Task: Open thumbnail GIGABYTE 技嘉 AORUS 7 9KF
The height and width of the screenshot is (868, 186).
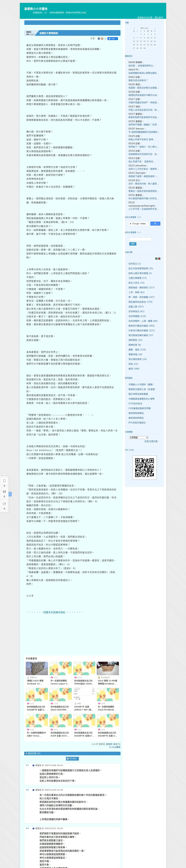Action: click(84, 700)
